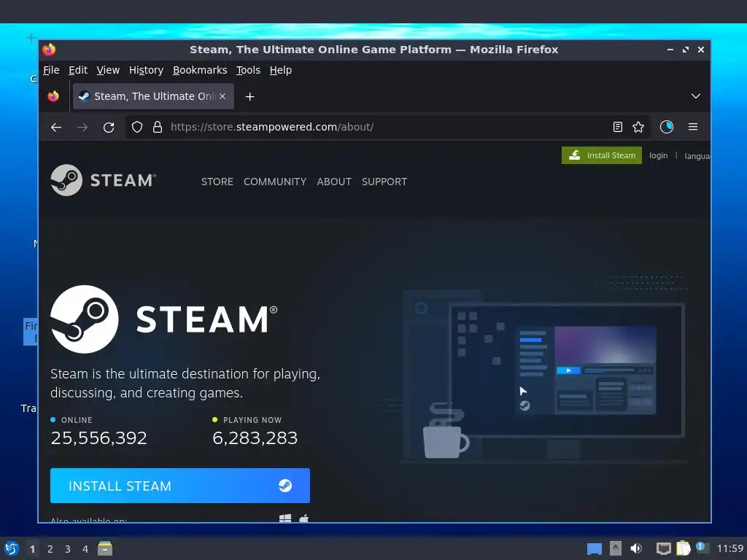Open the Edit menu
The image size is (747, 560).
[78, 70]
